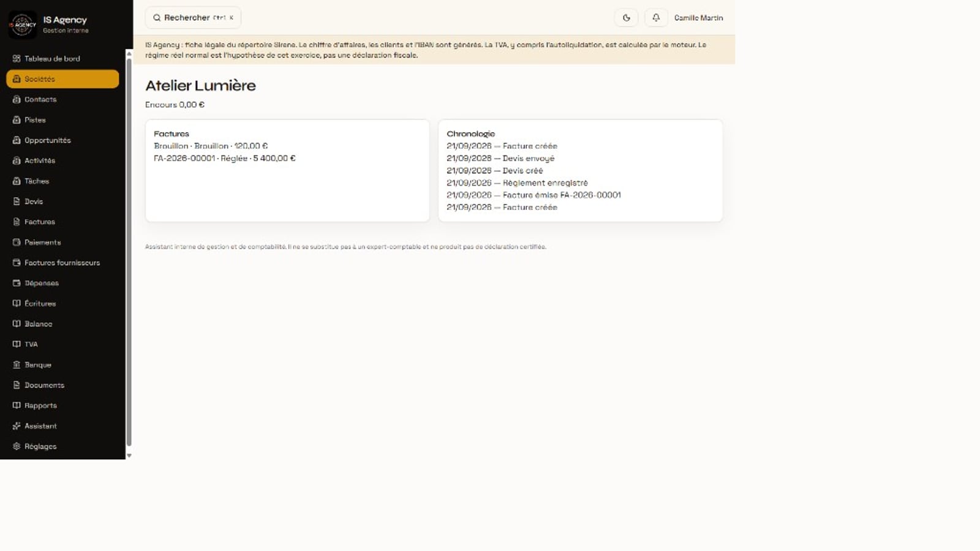Click the Activités sidebar icon

17,160
